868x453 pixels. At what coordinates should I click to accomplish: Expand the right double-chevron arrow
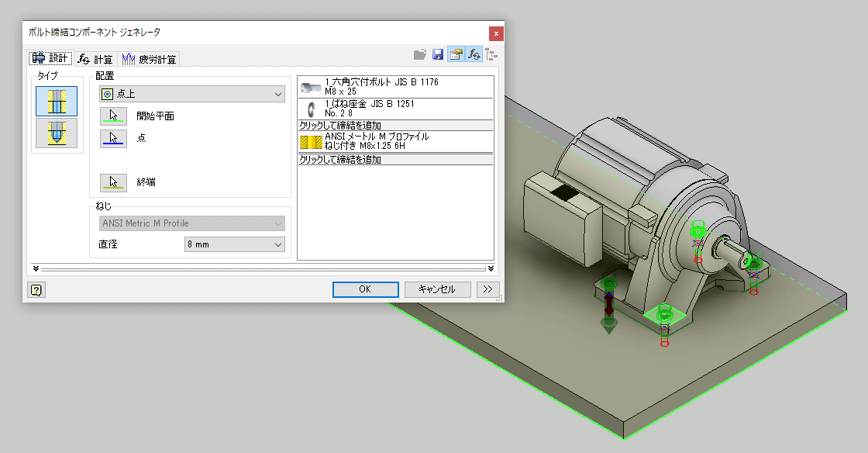click(491, 268)
